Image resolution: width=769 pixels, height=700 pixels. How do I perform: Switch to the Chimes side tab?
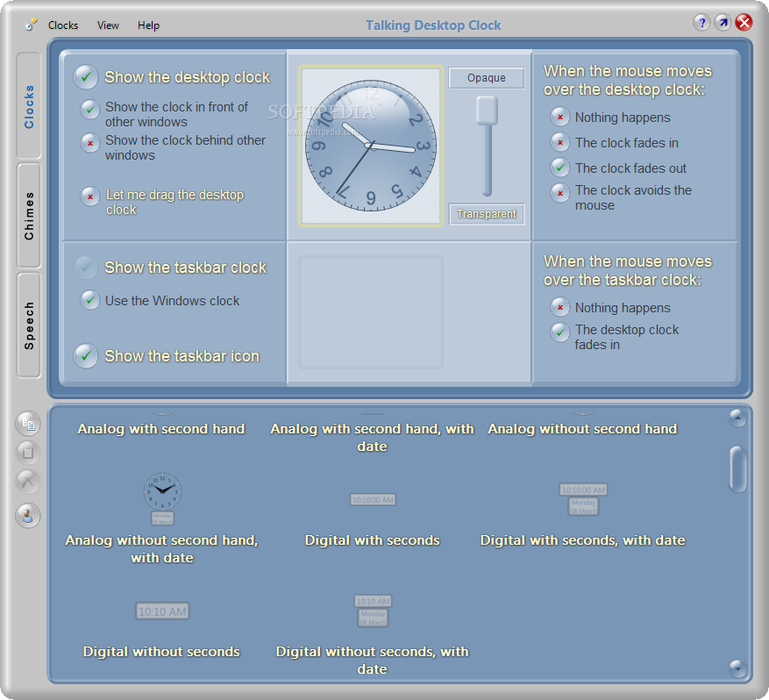click(29, 216)
